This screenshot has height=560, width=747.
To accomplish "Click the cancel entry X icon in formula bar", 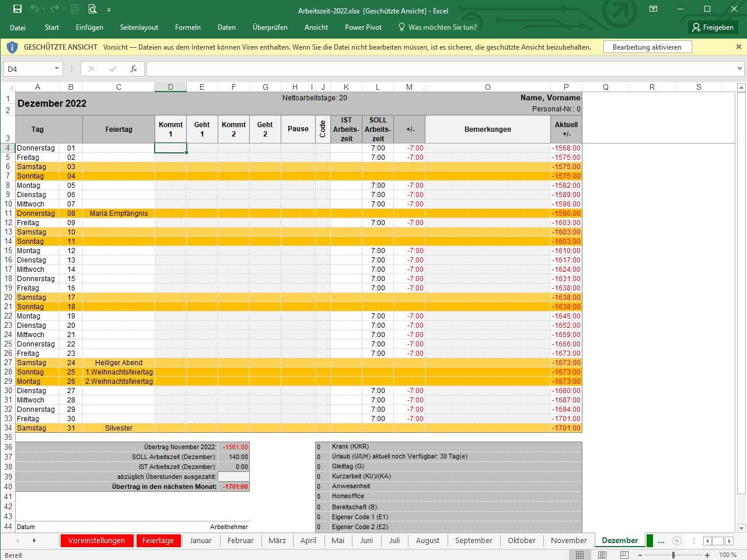I will (91, 69).
